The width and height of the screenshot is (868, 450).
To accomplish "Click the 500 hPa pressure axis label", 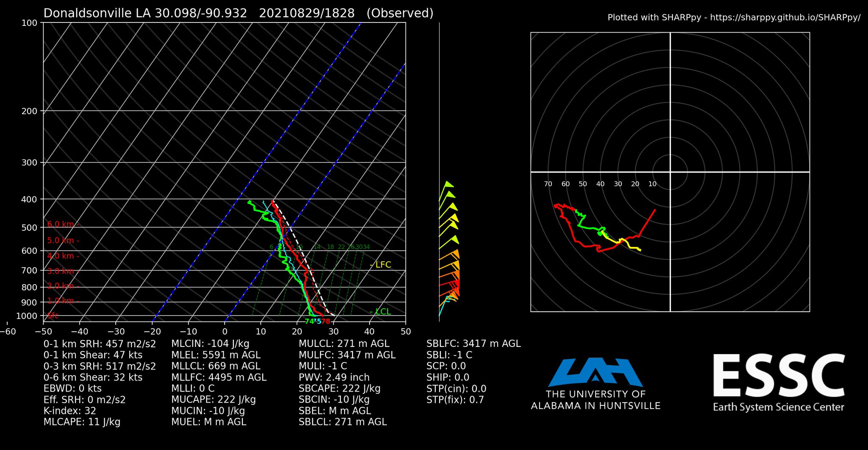I will 30,228.
